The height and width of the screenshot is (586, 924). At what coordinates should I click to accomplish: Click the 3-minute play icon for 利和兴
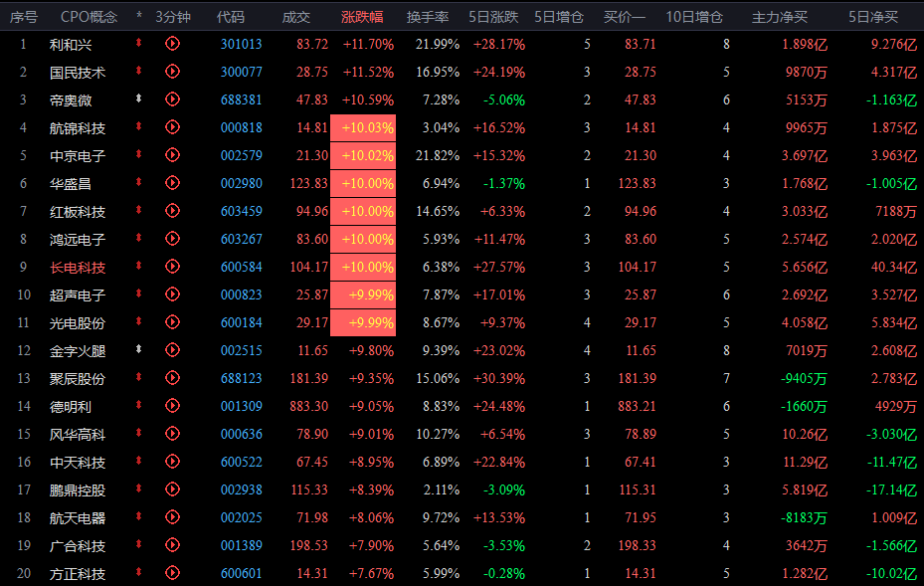tap(172, 43)
